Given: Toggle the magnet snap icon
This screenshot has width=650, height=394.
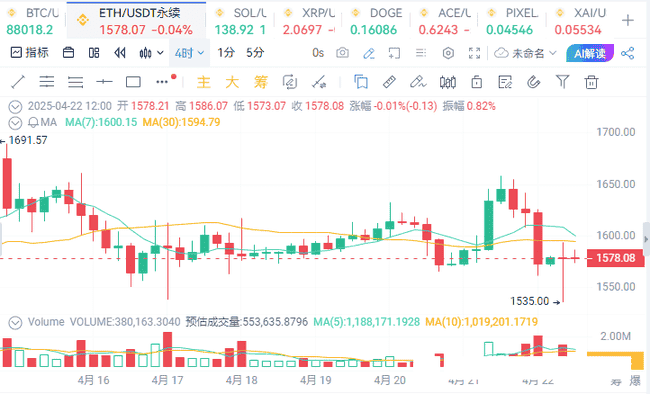Looking at the screenshot, I should point(534,82).
